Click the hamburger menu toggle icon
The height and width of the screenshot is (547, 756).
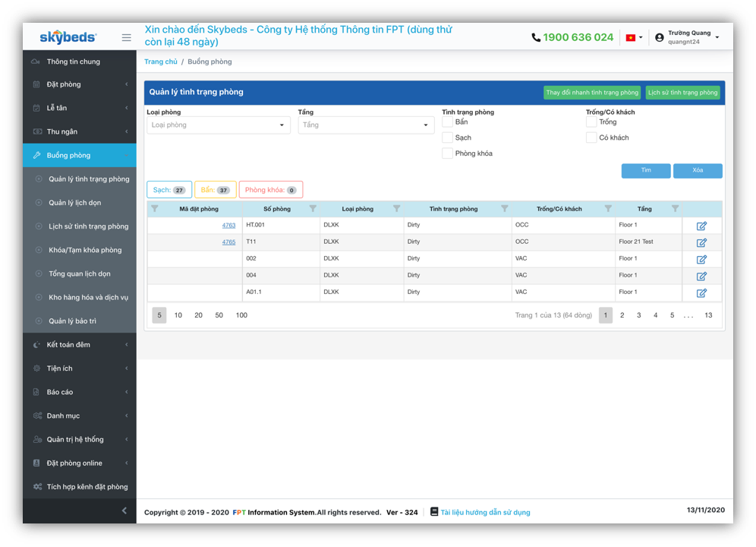tap(126, 37)
